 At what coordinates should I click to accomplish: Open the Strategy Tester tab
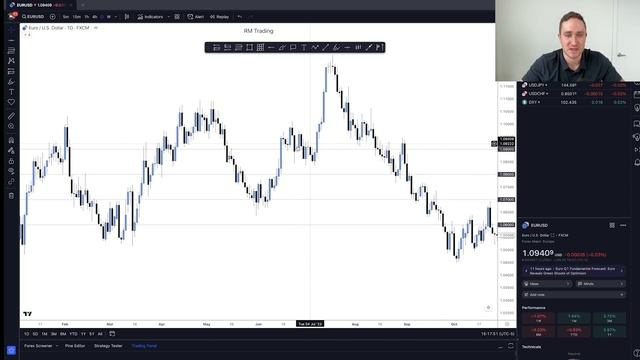click(108, 346)
